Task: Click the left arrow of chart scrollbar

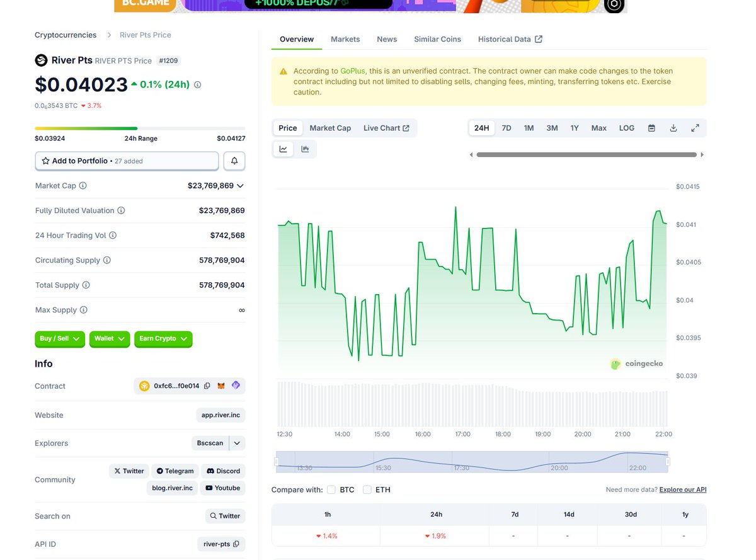Action: pos(471,154)
